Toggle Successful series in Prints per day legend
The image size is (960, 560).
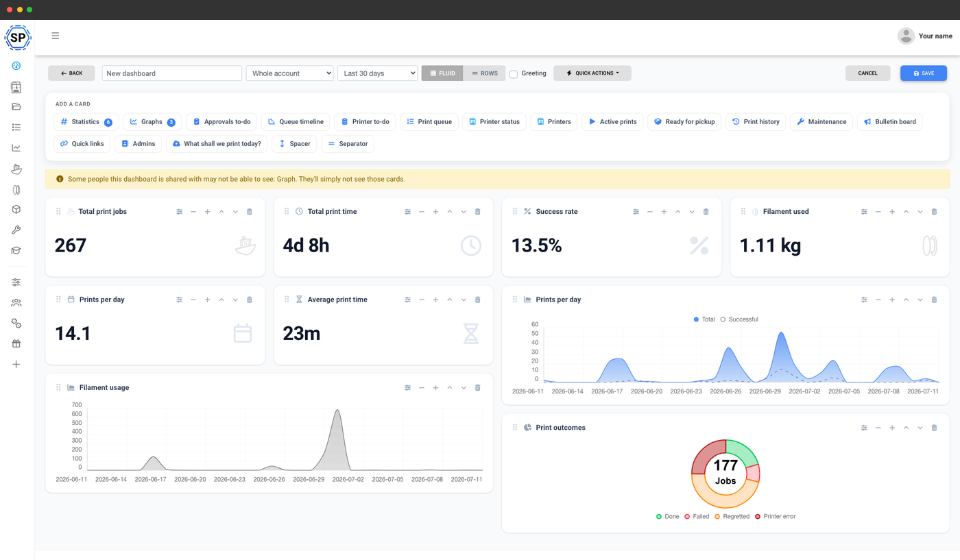point(739,319)
